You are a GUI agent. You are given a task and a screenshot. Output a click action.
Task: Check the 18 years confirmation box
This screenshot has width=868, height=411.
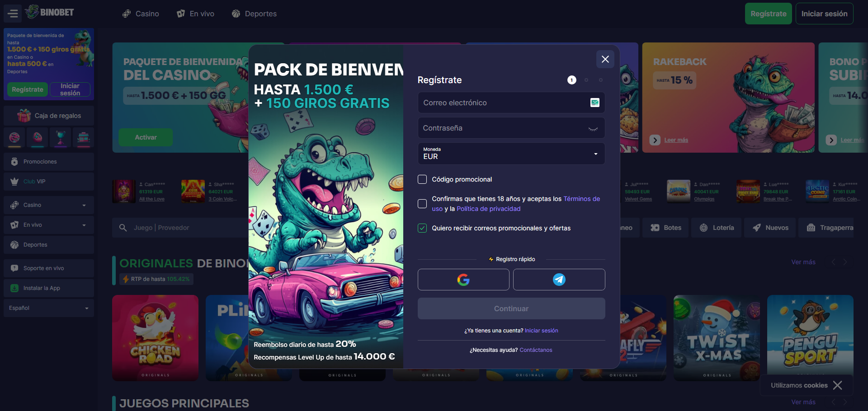[x=422, y=204]
